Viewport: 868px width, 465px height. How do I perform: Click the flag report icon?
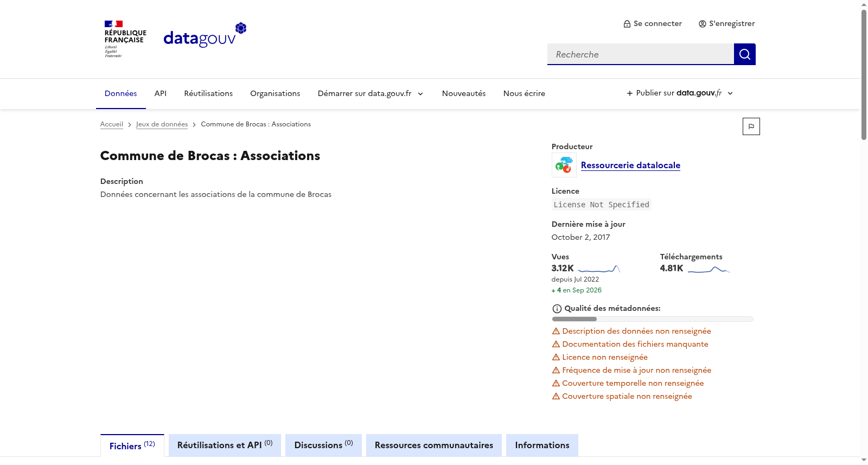[x=751, y=126]
